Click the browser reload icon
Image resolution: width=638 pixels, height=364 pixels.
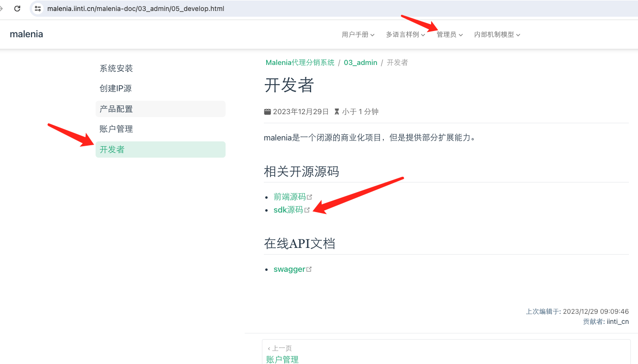click(17, 9)
